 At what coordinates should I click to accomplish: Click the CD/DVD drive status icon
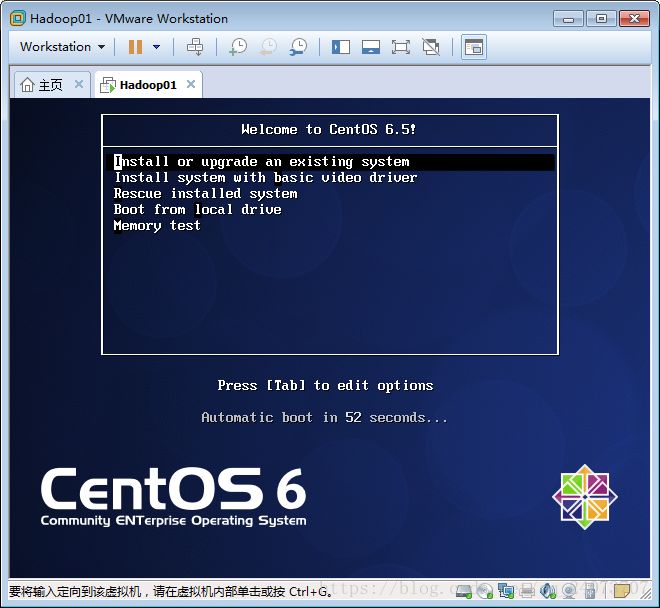(x=485, y=591)
